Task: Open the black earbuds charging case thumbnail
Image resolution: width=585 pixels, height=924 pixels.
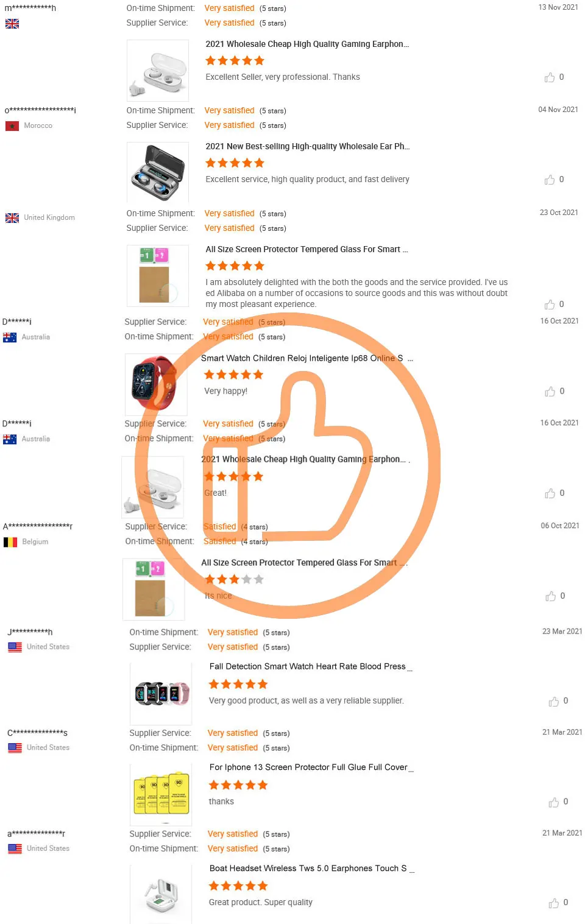Action: 158,172
